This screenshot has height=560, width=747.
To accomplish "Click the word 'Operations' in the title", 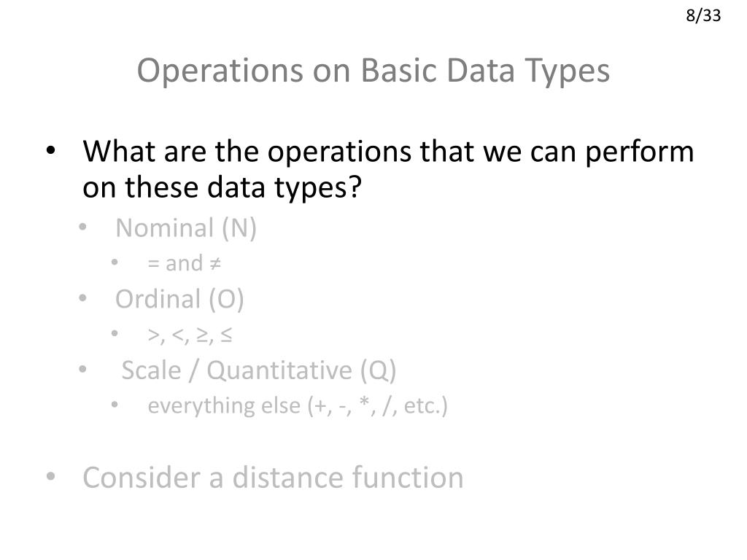I will tap(220, 71).
